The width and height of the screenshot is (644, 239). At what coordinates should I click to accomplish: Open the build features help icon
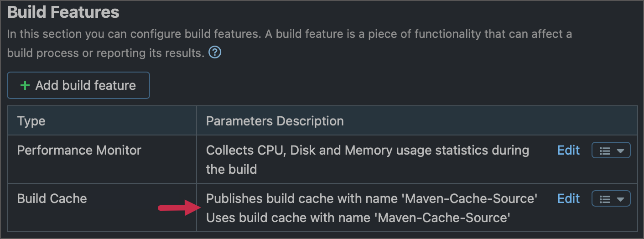pos(215,53)
